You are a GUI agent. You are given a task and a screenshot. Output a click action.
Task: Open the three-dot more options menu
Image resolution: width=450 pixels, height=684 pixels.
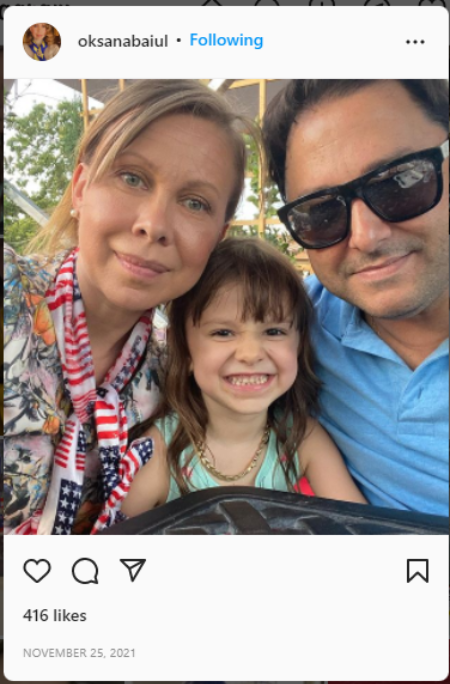click(x=415, y=42)
